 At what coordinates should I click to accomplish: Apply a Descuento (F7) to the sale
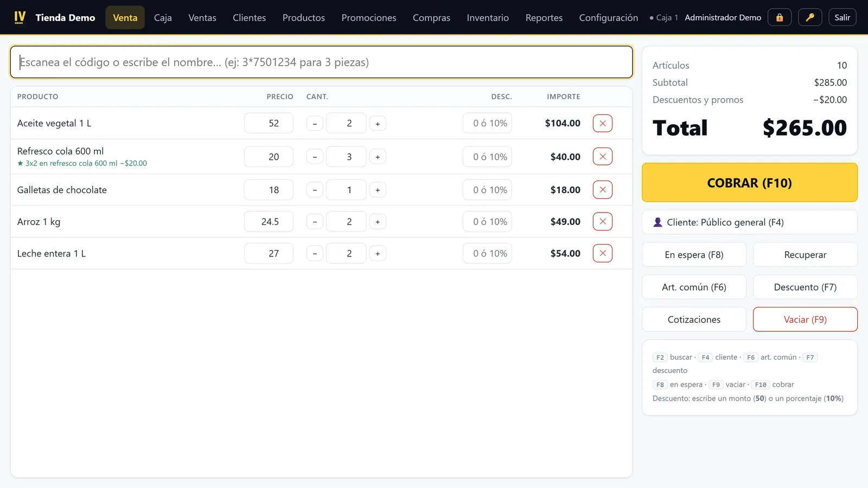(x=805, y=287)
